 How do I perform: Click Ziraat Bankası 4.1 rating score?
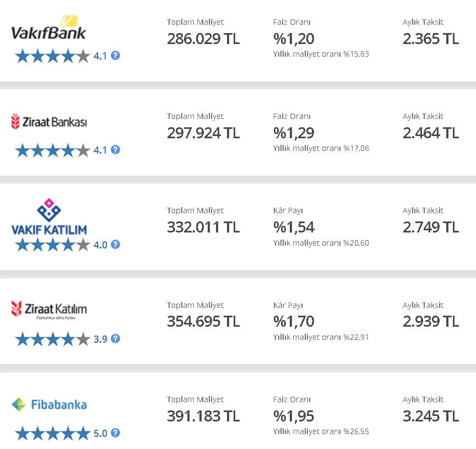(100, 150)
